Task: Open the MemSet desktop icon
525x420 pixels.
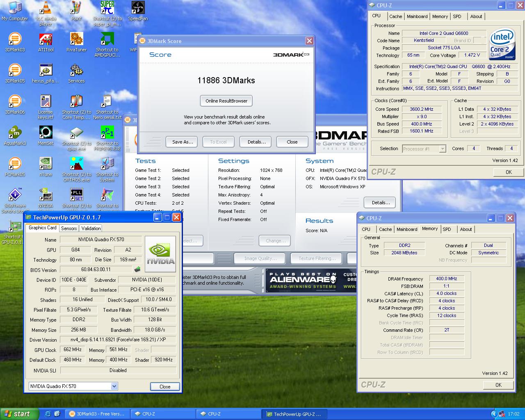Action: coord(46,136)
